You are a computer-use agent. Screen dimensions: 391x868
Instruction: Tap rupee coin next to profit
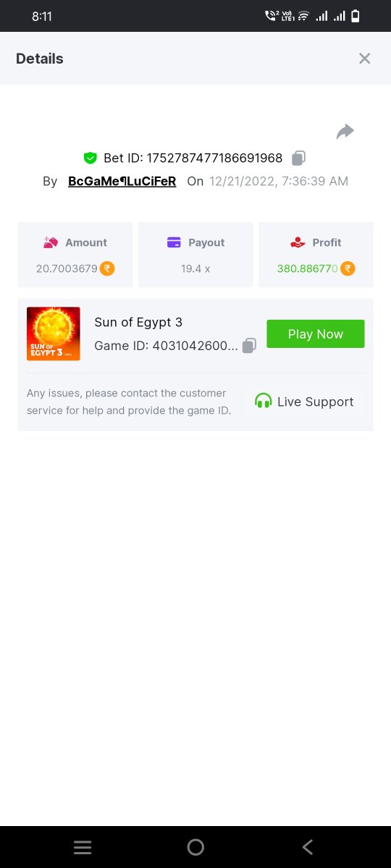tap(348, 268)
